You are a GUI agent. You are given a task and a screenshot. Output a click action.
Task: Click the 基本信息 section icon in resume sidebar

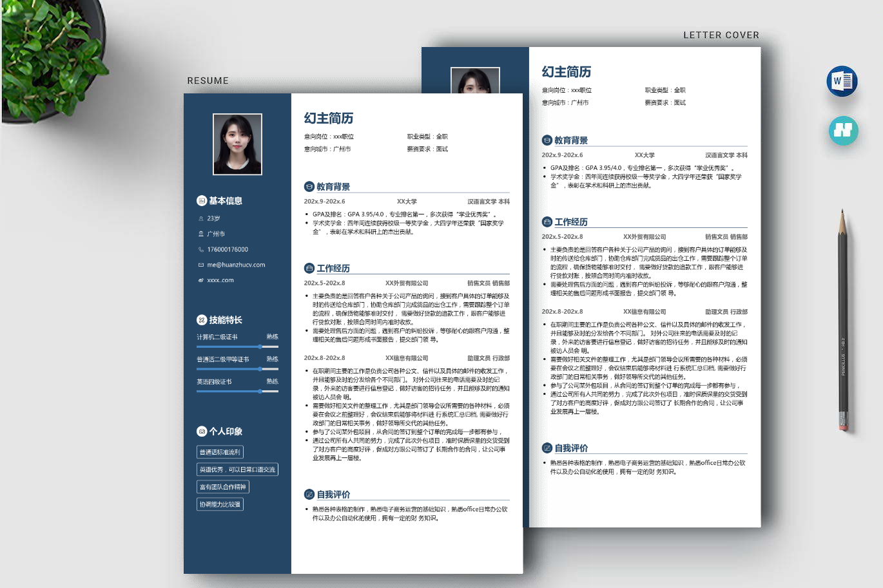tap(202, 201)
